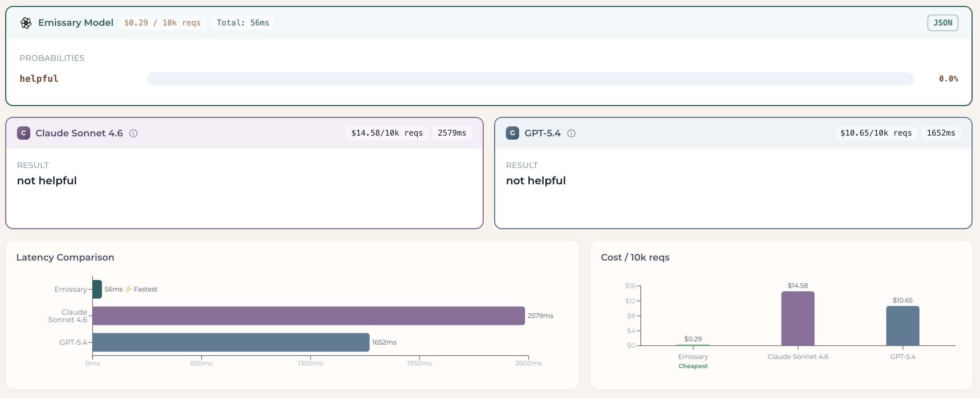Click the '$14.58' label above purple cost bar

coord(798,286)
